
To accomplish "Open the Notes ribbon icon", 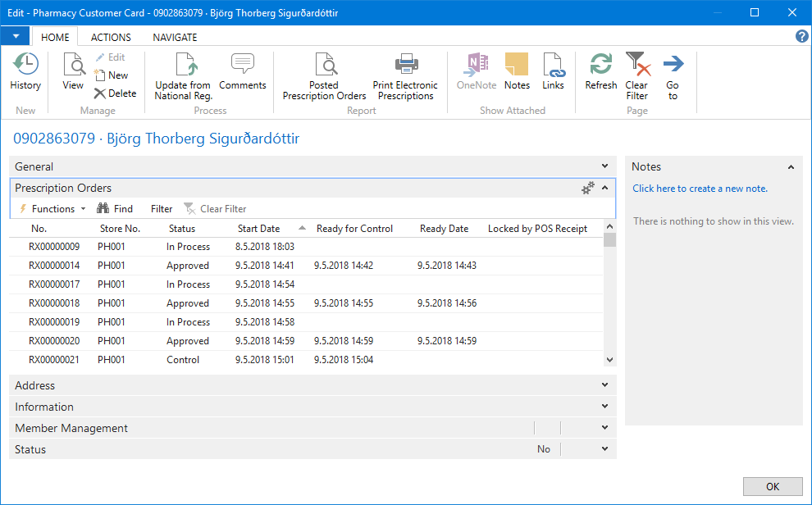I will pyautogui.click(x=517, y=72).
